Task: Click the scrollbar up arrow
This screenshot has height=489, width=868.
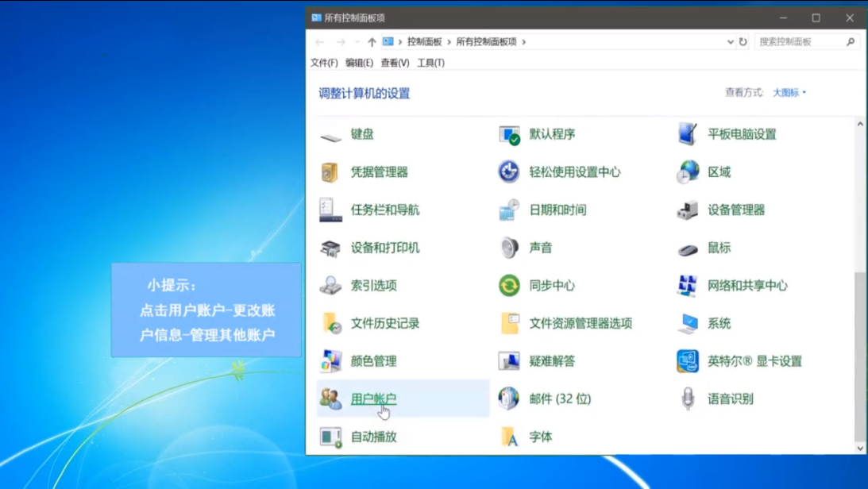Action: [x=860, y=124]
